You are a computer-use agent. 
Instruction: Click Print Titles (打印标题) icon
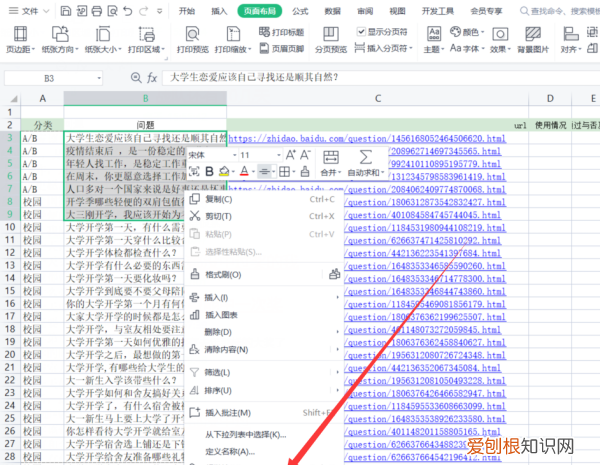[x=281, y=32]
